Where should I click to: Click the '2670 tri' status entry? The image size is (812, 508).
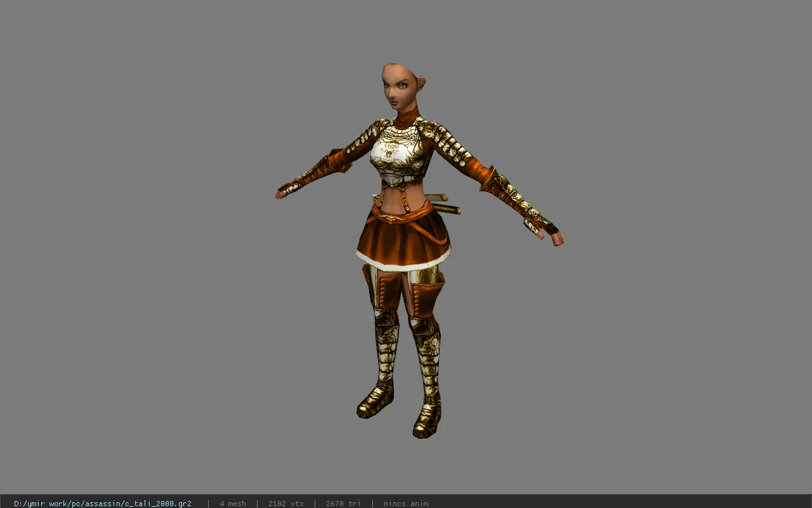[x=343, y=504]
